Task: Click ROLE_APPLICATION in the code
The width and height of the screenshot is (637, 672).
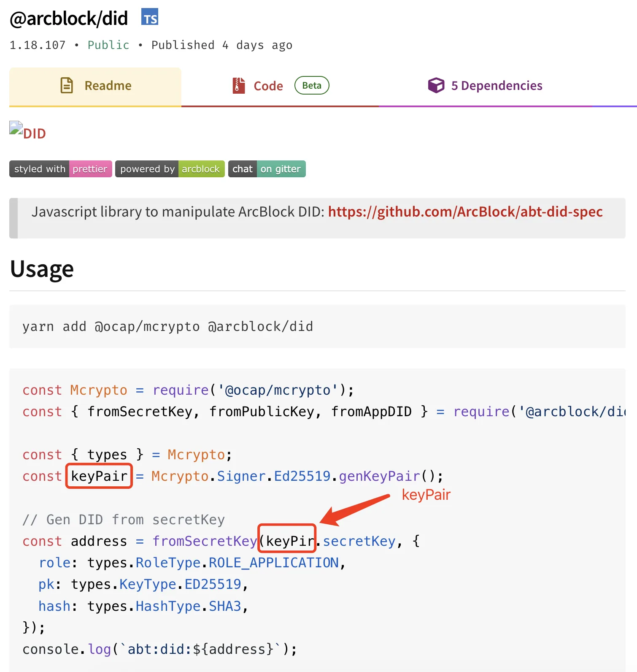Action: pos(274,563)
